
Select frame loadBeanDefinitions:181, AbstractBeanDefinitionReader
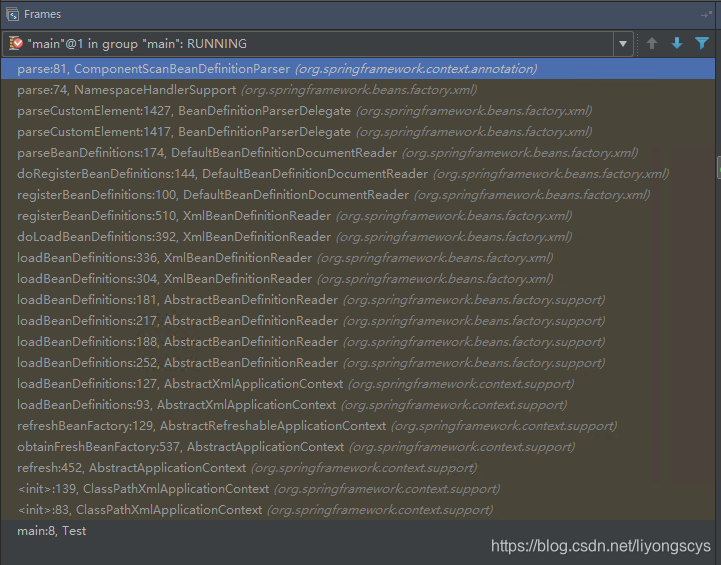click(x=358, y=300)
